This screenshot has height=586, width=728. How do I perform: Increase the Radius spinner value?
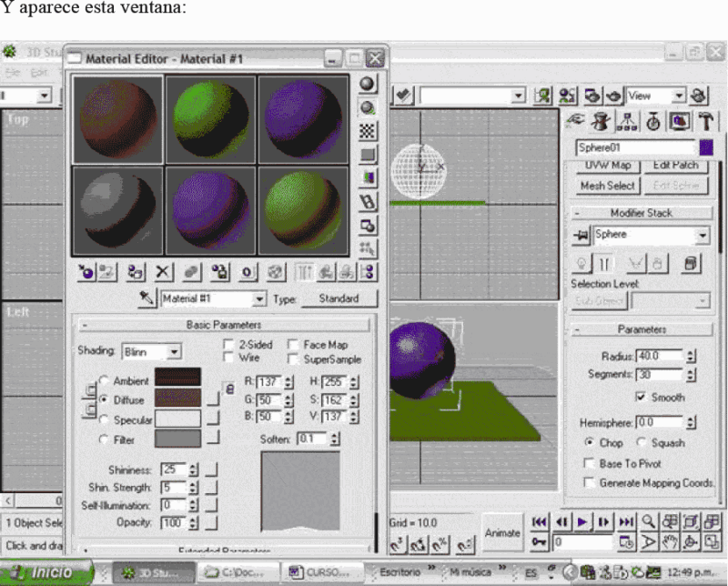691,353
